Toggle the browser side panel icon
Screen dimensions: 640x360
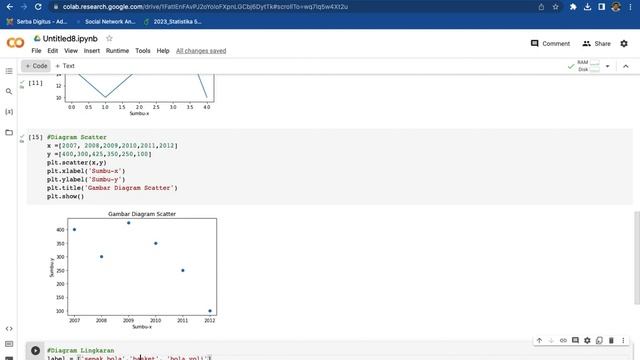pyautogui.click(x=602, y=7)
